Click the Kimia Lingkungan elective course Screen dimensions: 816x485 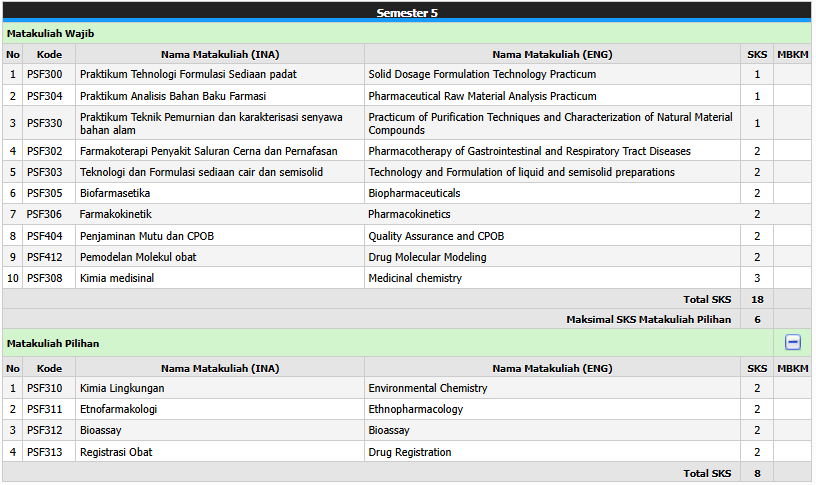coord(122,388)
